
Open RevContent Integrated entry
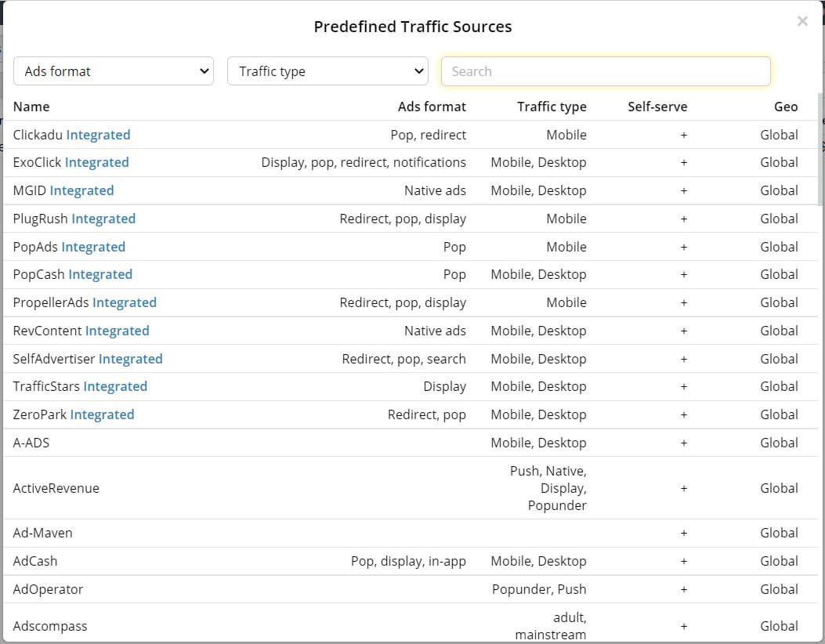pos(81,331)
